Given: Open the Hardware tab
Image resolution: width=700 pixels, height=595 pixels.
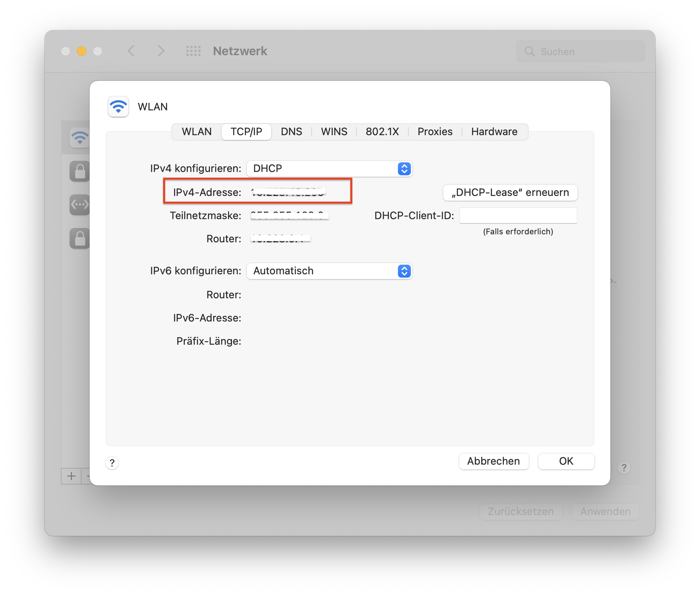Looking at the screenshot, I should coord(494,132).
